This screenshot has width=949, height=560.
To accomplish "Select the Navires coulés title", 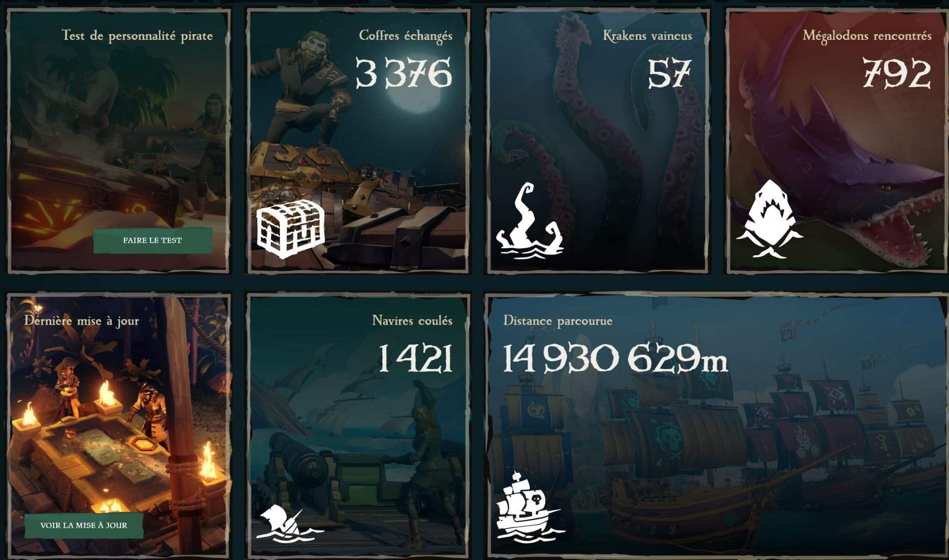I will point(412,321).
